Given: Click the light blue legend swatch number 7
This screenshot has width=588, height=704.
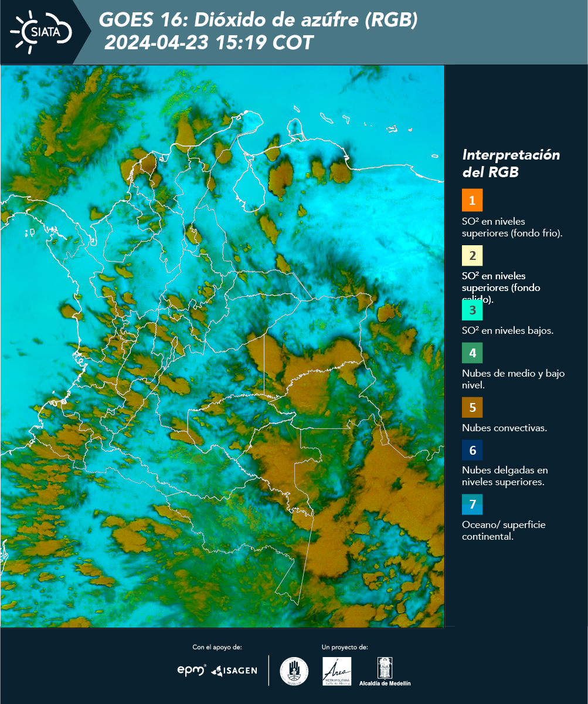Looking at the screenshot, I should click(472, 505).
